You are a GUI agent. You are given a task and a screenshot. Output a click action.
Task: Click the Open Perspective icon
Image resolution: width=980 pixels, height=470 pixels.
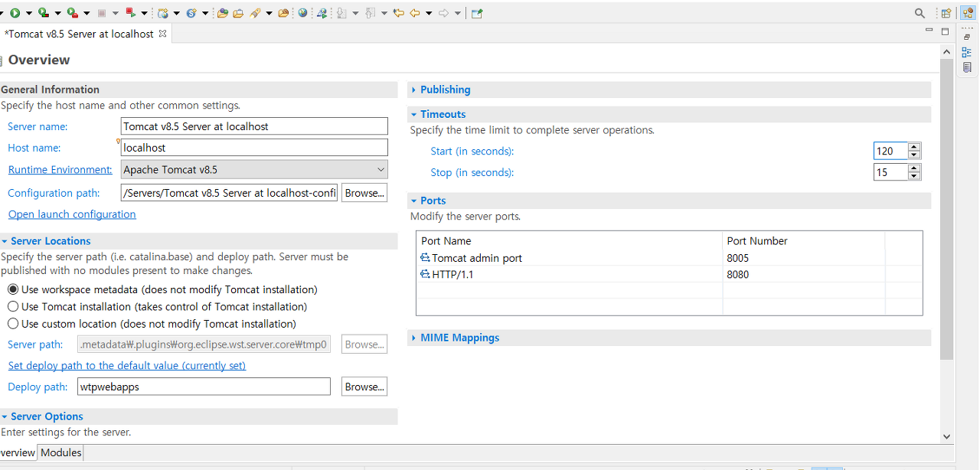946,13
